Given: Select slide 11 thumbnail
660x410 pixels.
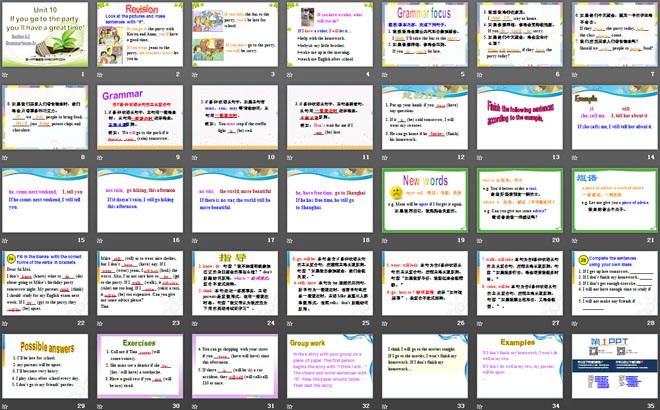Looking at the screenshot, I should tap(330, 117).
